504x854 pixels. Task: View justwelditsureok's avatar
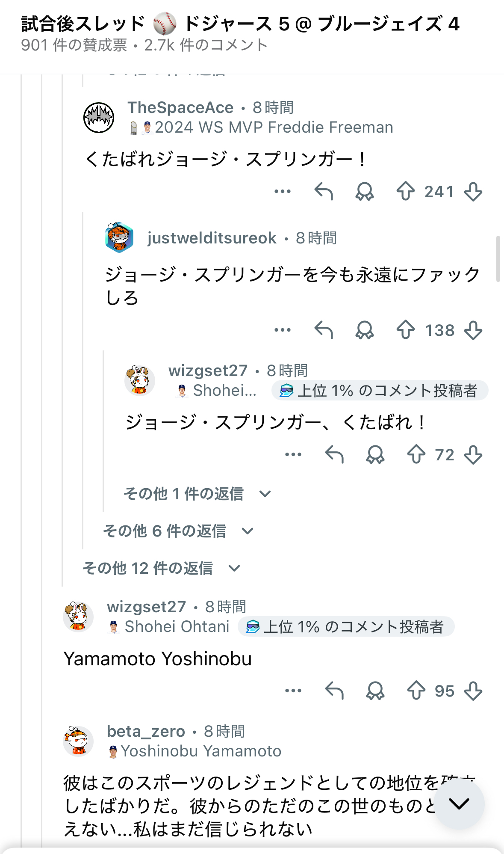click(x=119, y=237)
